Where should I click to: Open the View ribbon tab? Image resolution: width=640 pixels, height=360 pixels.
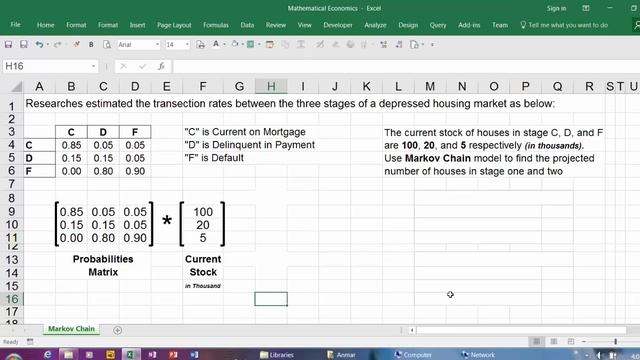[x=304, y=25]
